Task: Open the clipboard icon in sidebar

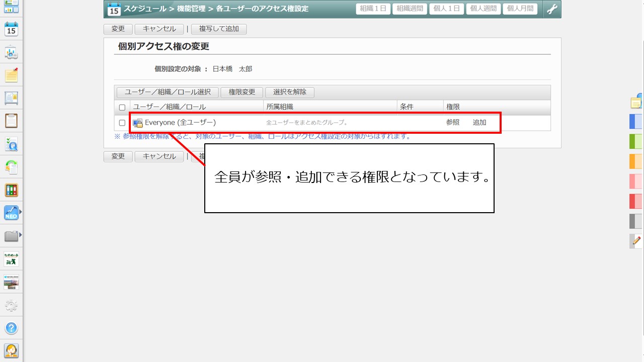Action: 11,121
